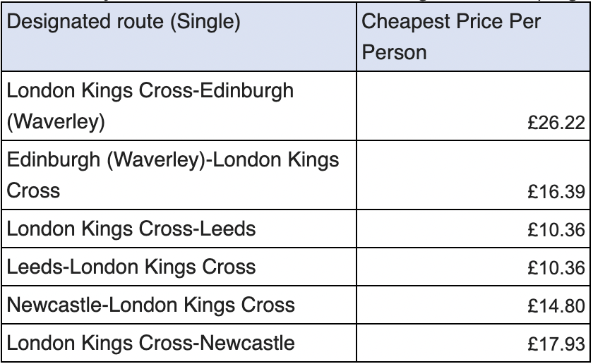The width and height of the screenshot is (593, 364).
Task: Click '(Single)' in the route header
Action: [x=205, y=22]
